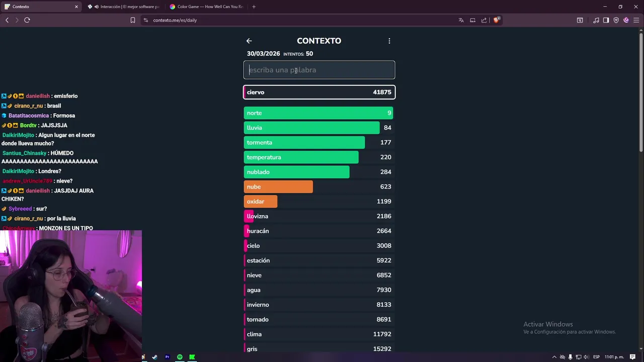
Task: Select the 'tormenta' guess row
Action: tap(319, 142)
